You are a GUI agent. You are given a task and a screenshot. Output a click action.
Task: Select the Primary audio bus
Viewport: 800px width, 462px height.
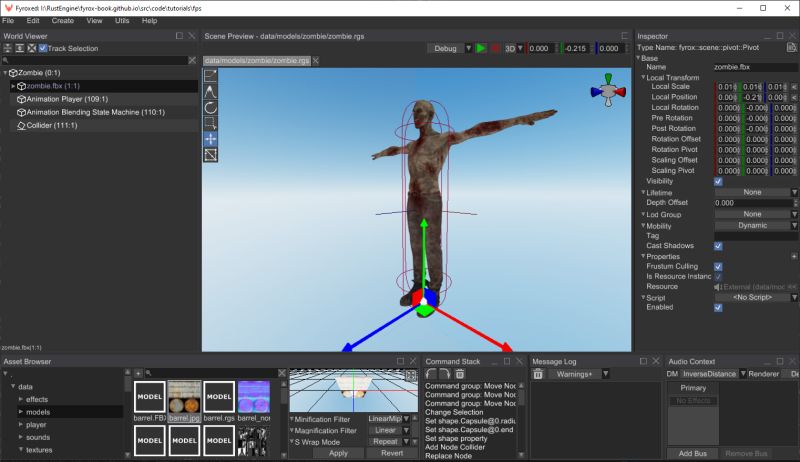click(693, 388)
